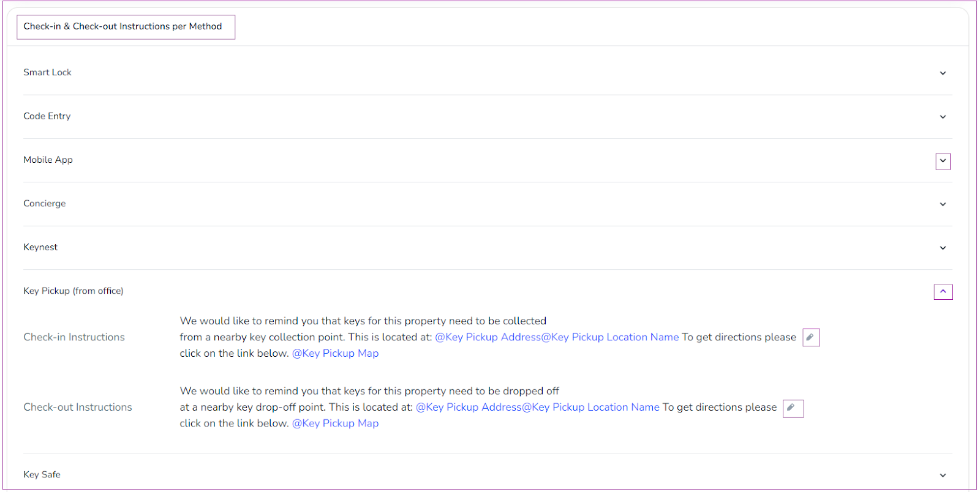Screen dimensions: 980x492
Task: Click the Check-in Instructions label
Action: [74, 337]
